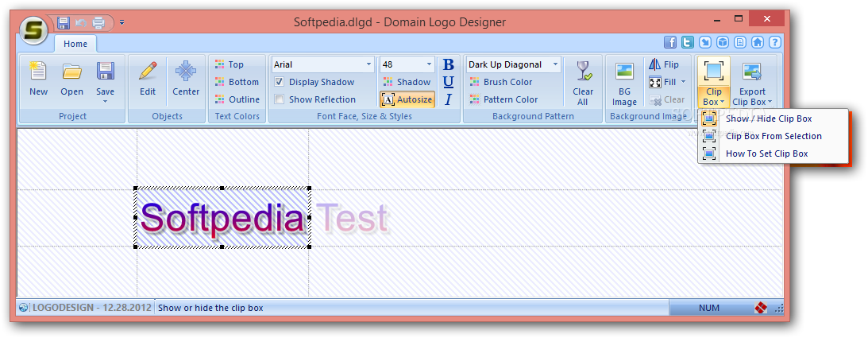Choose the Shadow color

tap(407, 82)
